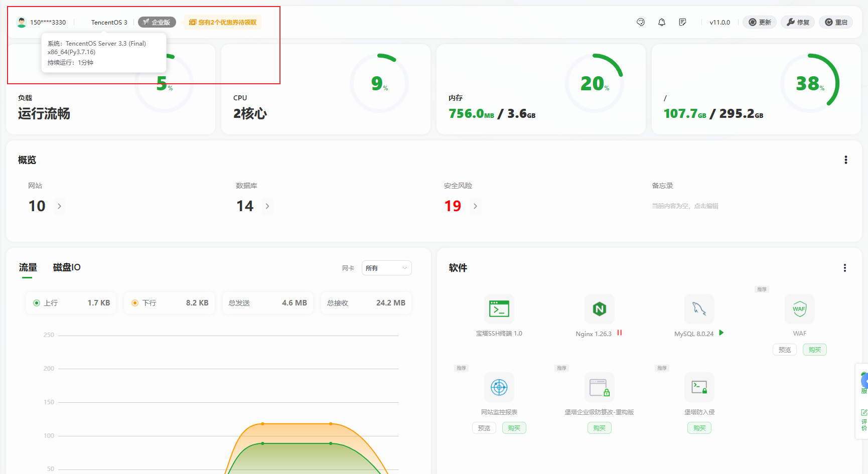Switch to the 磁盘IO tab
868x474 pixels.
pyautogui.click(x=67, y=267)
